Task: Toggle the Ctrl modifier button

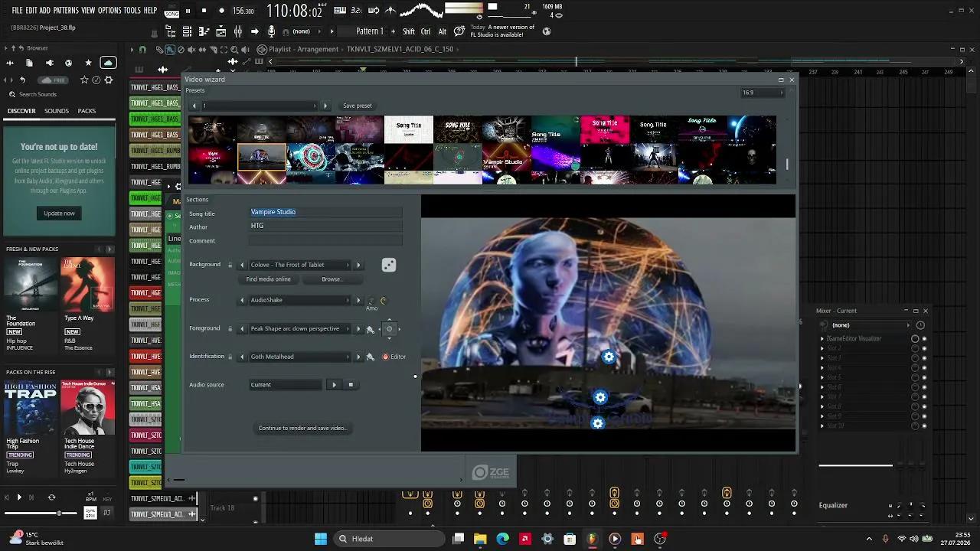Action: point(425,31)
